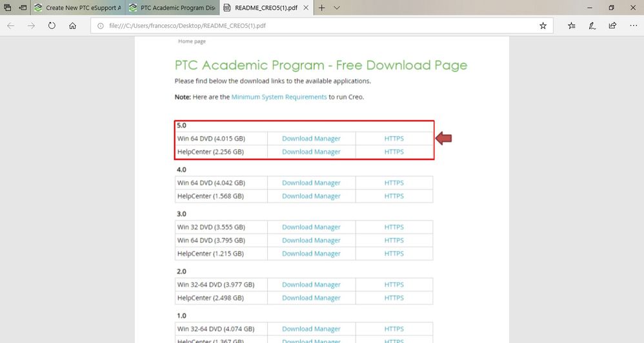Viewport: 644px width, 343px height.
Task: Open the Favorites hub icon
Action: tap(571, 26)
